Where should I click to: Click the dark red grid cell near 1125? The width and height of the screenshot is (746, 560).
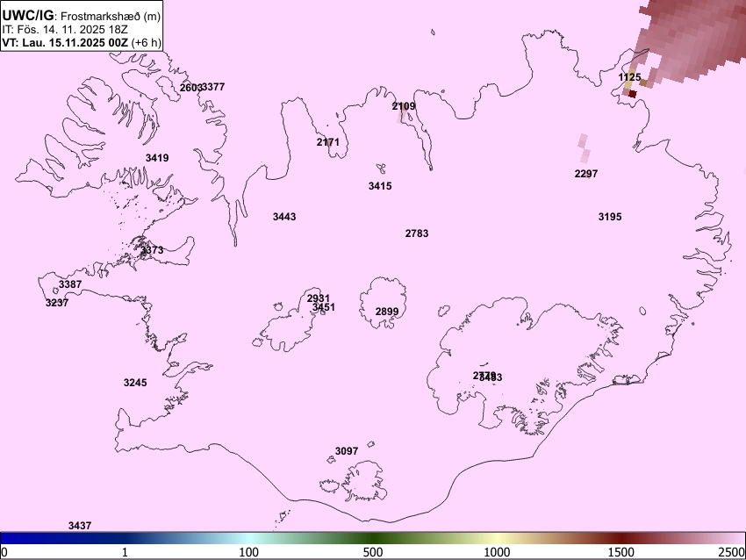(x=632, y=94)
